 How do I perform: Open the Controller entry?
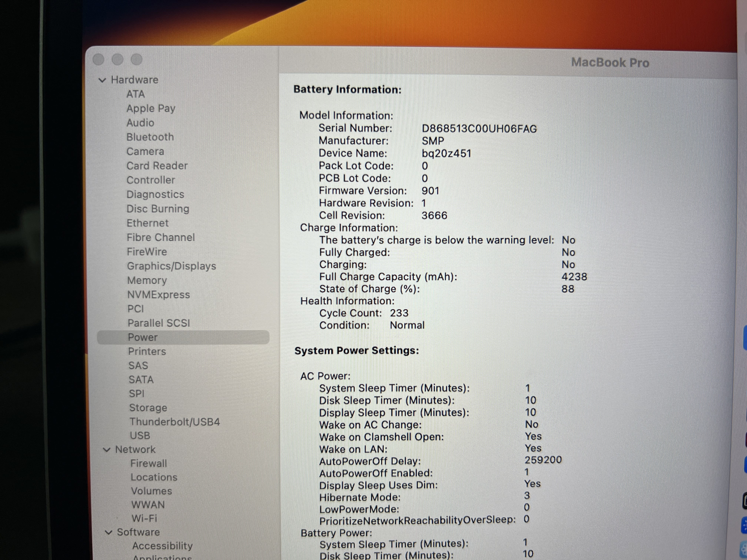point(151,180)
